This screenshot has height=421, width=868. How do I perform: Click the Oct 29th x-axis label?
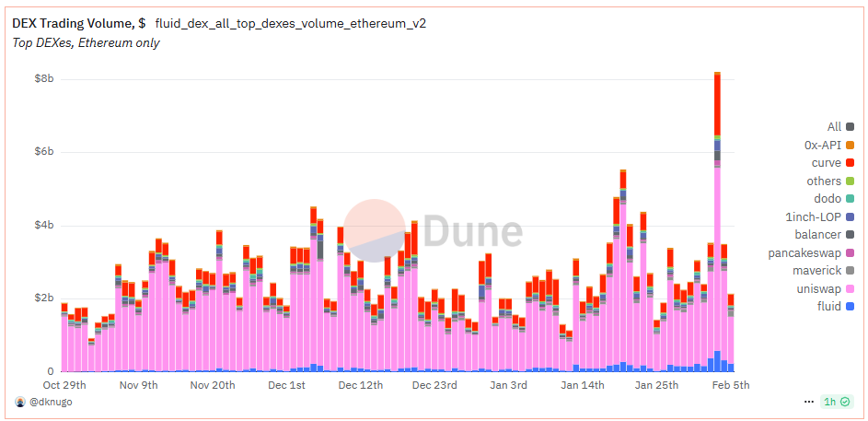64,384
